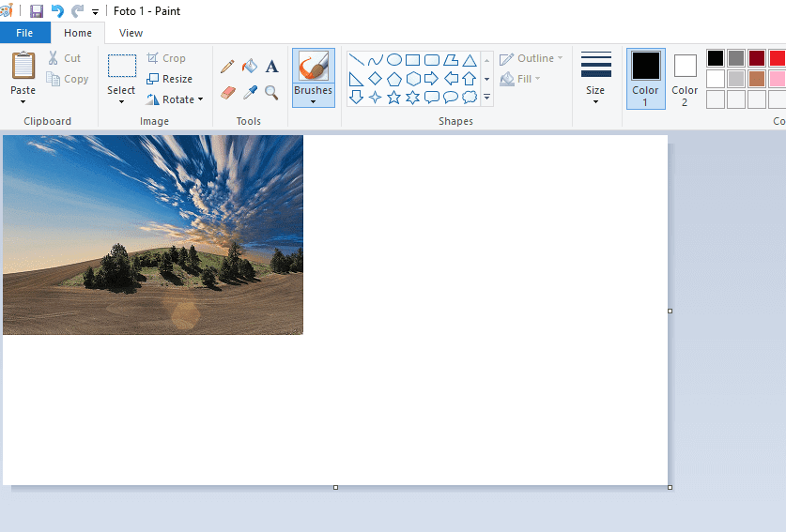Choose the Polygon shape
Image resolution: width=786 pixels, height=532 pixels.
(451, 60)
